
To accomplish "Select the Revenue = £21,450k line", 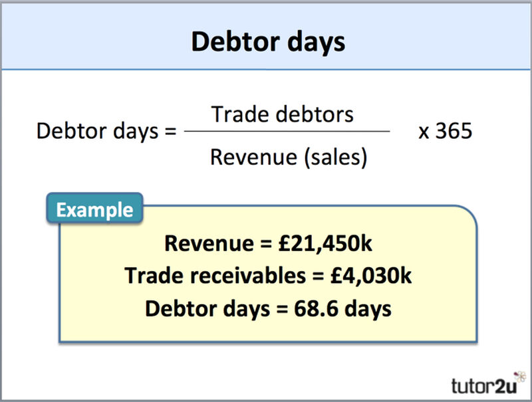I will pyautogui.click(x=268, y=243).
